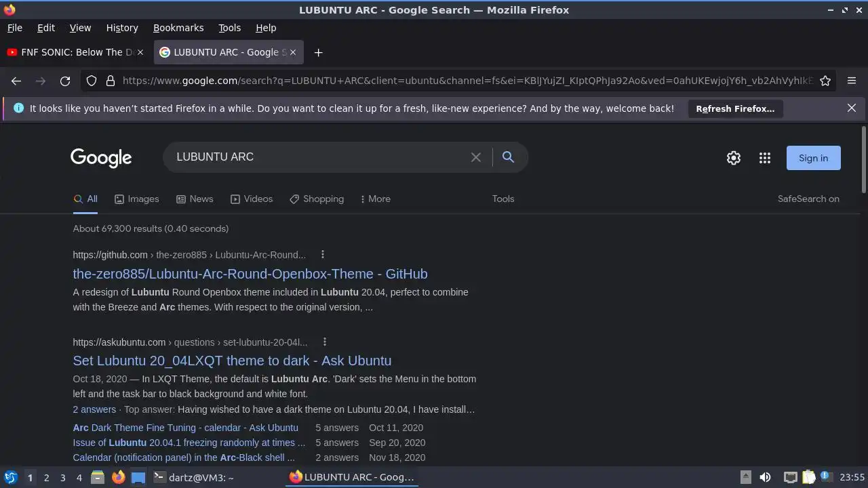Bookmark this page with the star
Screen dimensions: 868x488
[x=825, y=81]
